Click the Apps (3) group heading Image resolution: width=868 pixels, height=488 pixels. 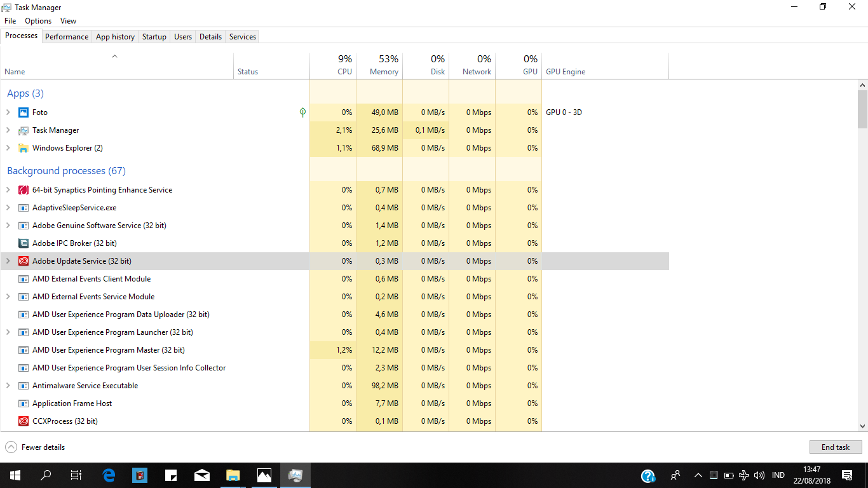point(25,93)
